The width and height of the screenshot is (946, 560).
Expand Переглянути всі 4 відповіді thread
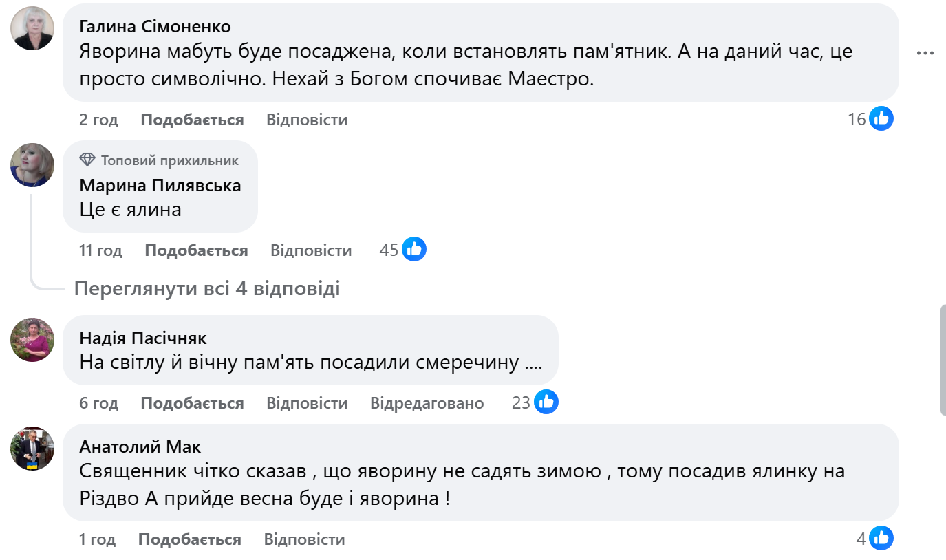[208, 289]
